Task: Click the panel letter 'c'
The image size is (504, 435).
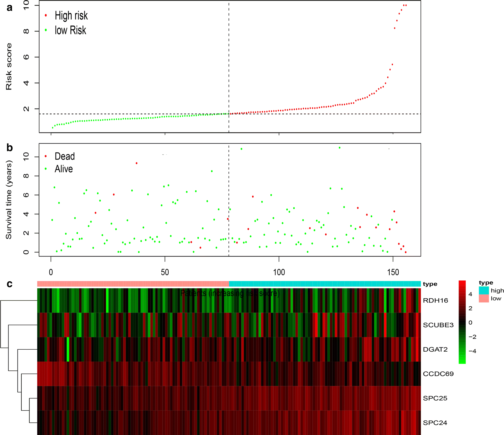Action: tap(10, 284)
